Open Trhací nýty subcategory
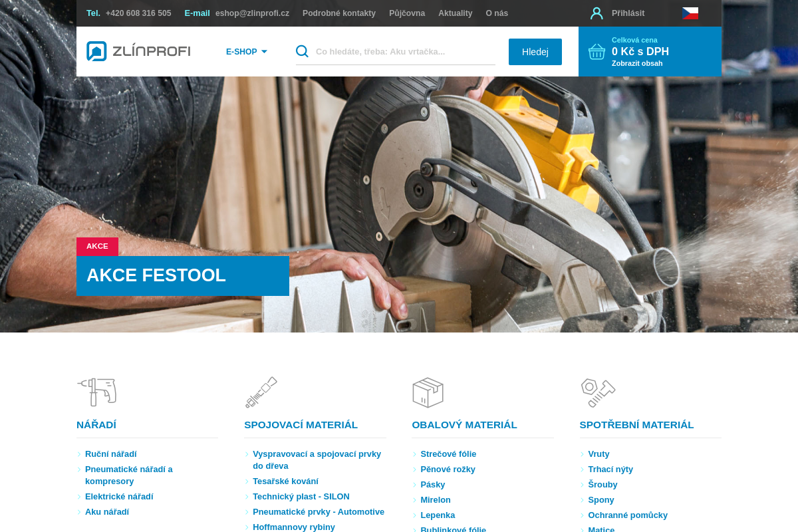 (x=610, y=469)
